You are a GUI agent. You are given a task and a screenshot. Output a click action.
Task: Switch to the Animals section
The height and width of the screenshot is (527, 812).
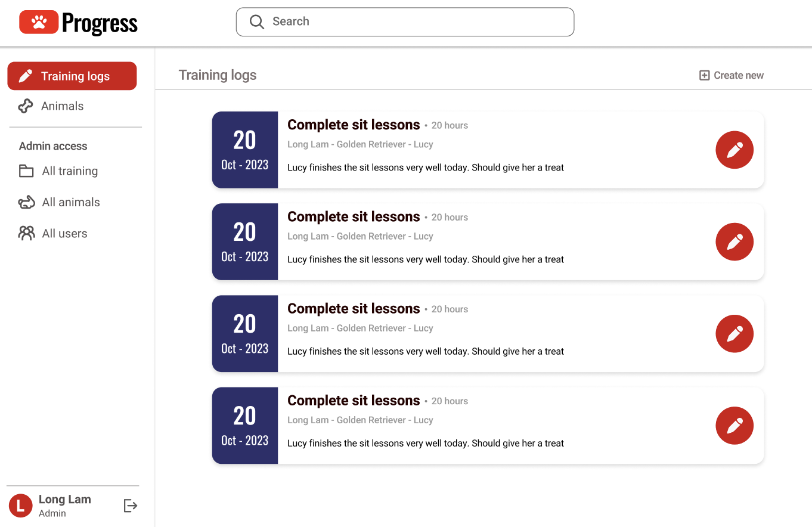[x=62, y=106]
